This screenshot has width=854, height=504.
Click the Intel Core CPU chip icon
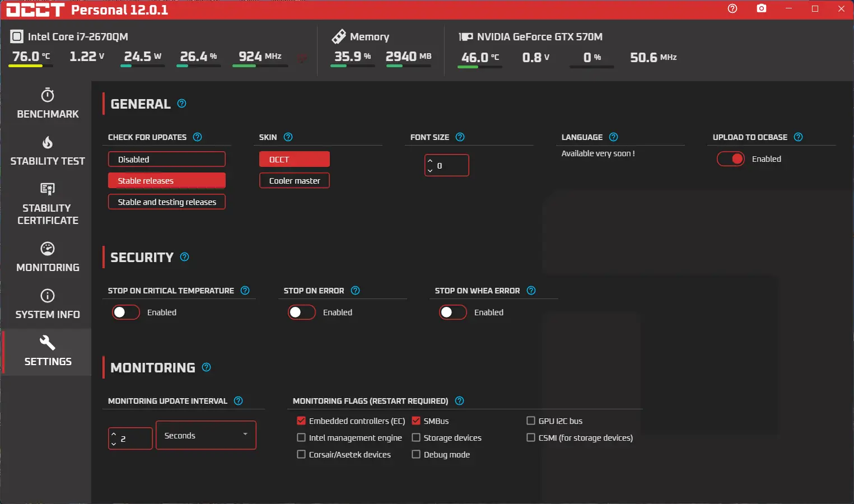click(17, 37)
